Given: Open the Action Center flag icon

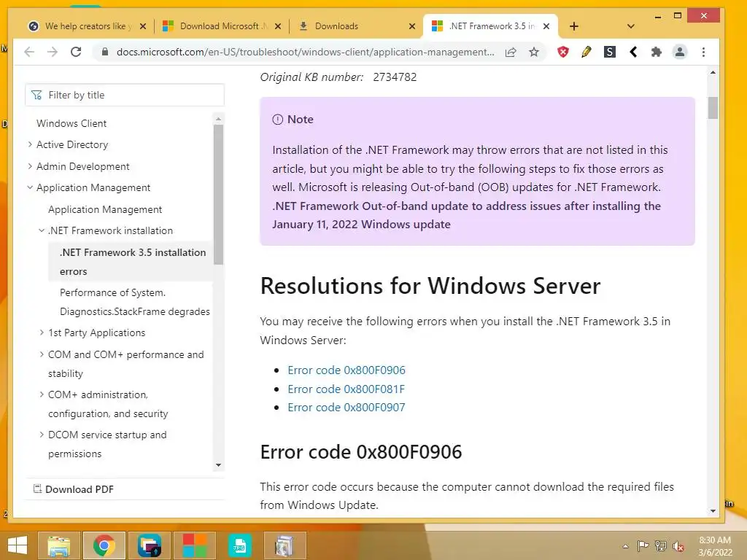Looking at the screenshot, I should [643, 545].
